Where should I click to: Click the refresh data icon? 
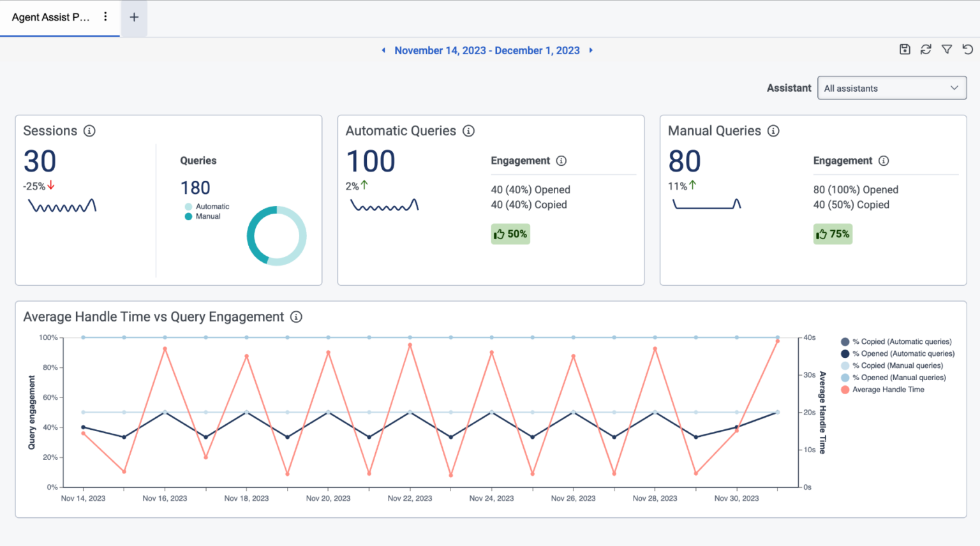926,49
